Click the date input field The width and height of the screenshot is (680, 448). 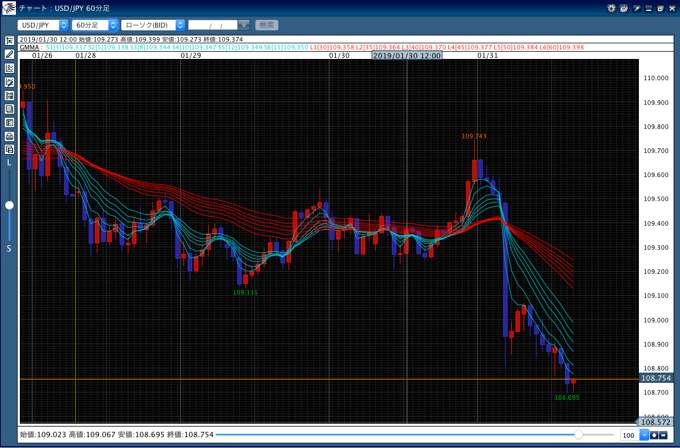point(212,24)
